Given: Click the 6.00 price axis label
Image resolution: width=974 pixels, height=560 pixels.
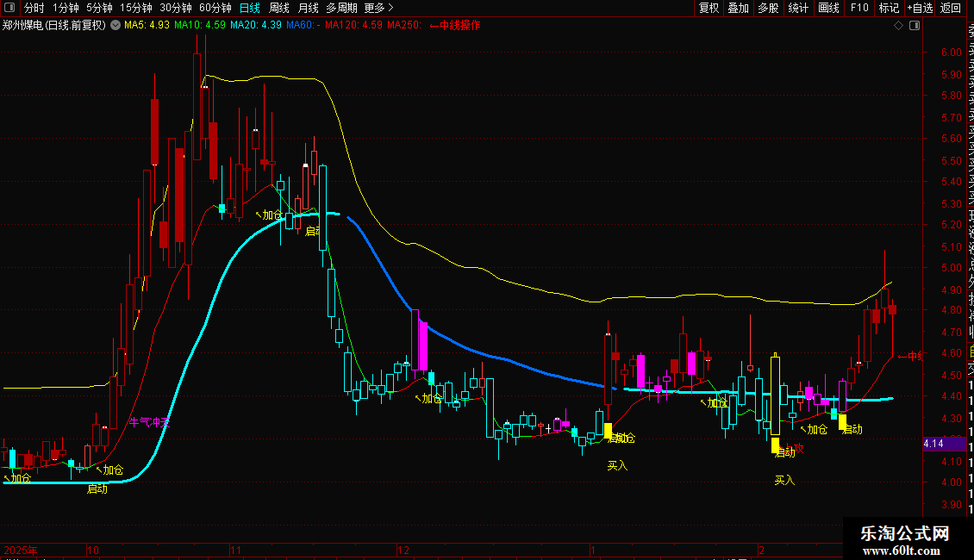Looking at the screenshot, I should coord(951,53).
